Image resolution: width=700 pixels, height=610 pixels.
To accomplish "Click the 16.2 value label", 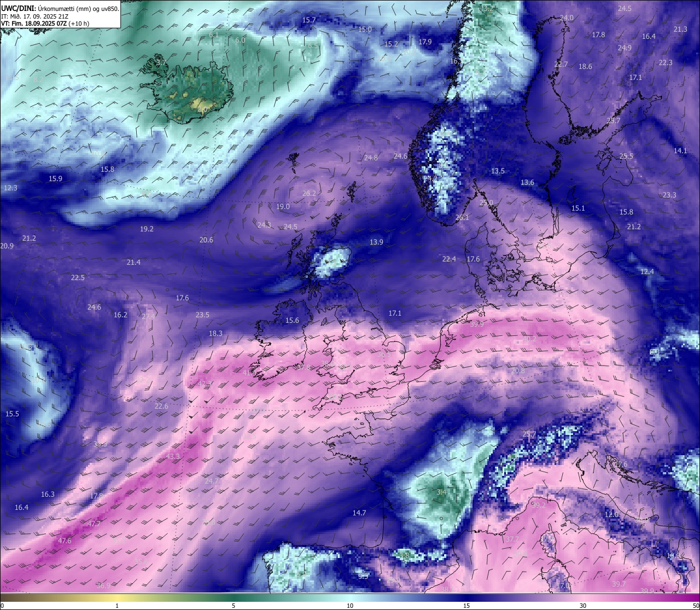I will point(120,315).
